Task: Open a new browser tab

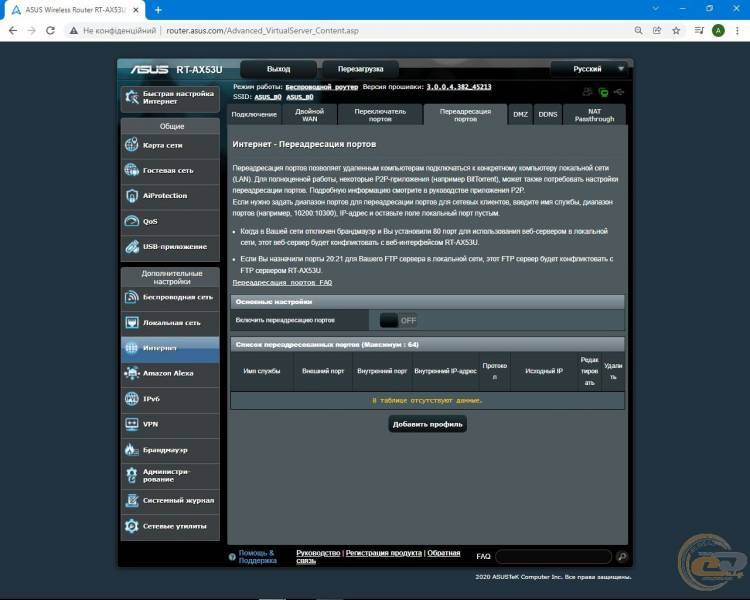Action: pos(158,10)
